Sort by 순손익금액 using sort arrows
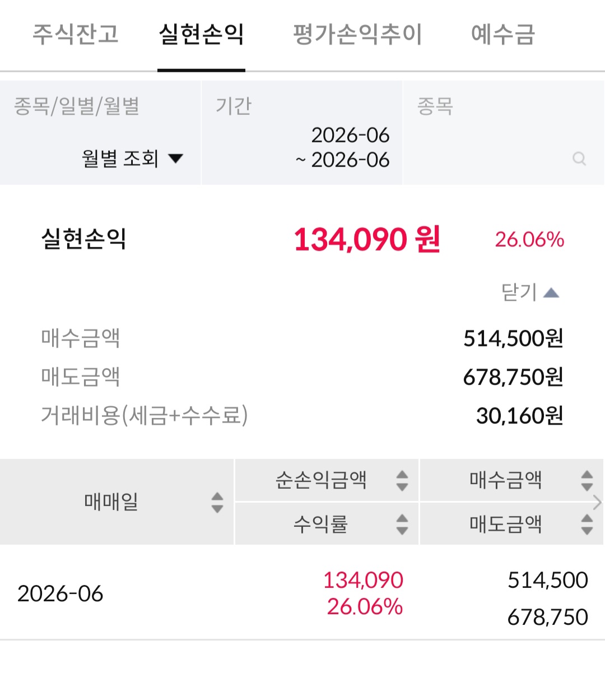 click(x=402, y=480)
